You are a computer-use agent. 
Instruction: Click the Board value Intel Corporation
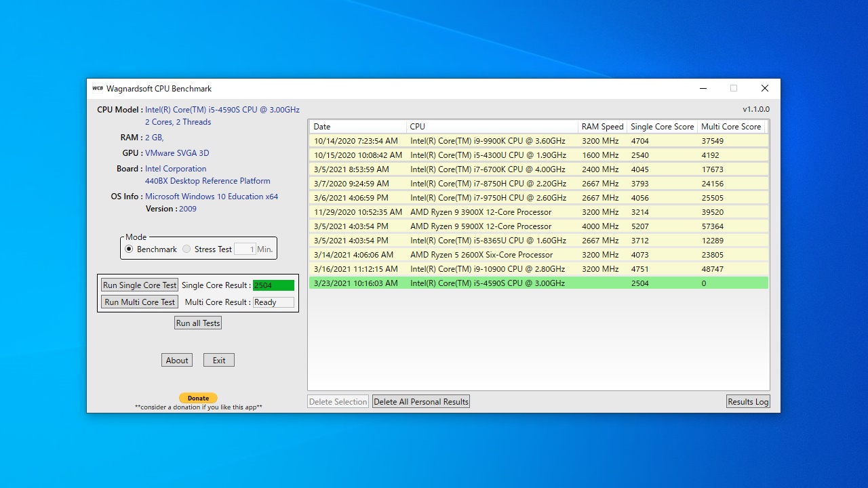pos(176,169)
